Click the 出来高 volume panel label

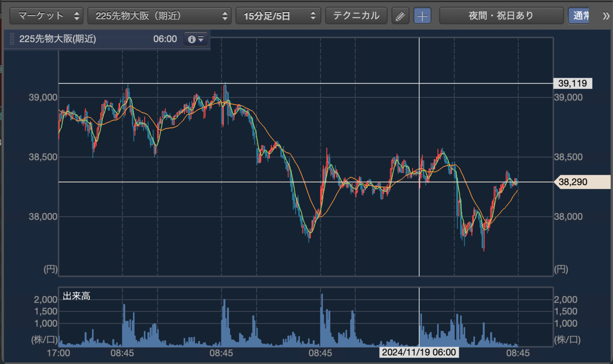[x=77, y=296]
